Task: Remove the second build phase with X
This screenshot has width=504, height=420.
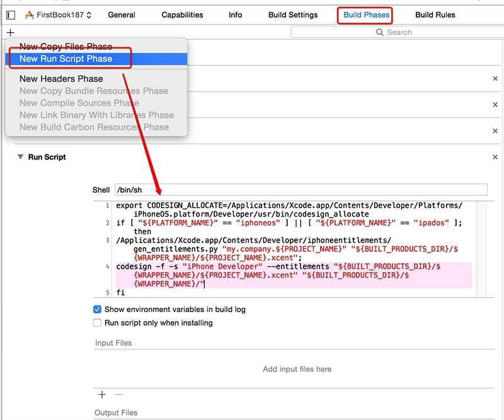Action: 495,105
